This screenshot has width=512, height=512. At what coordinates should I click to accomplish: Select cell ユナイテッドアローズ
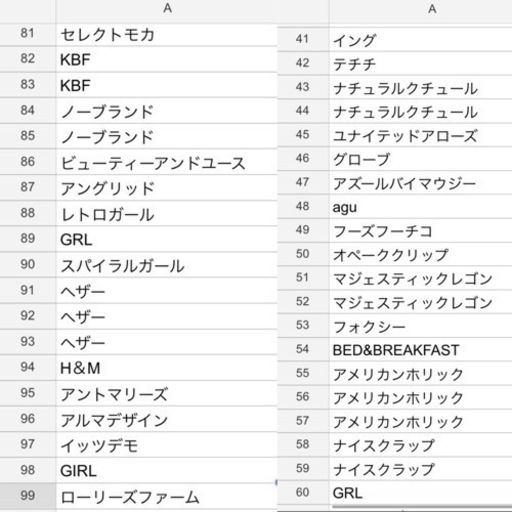[x=421, y=135]
